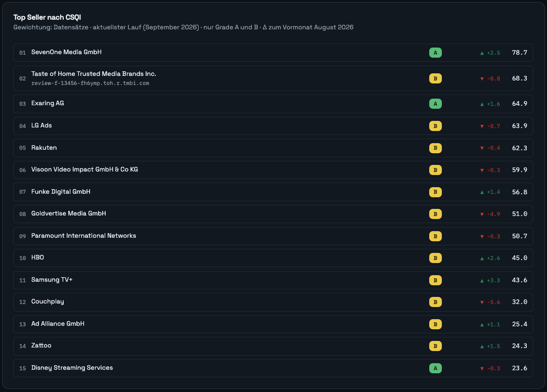Image resolution: width=547 pixels, height=392 pixels.
Task: Click the rank number 09 for Paramount
Action: tap(22, 236)
